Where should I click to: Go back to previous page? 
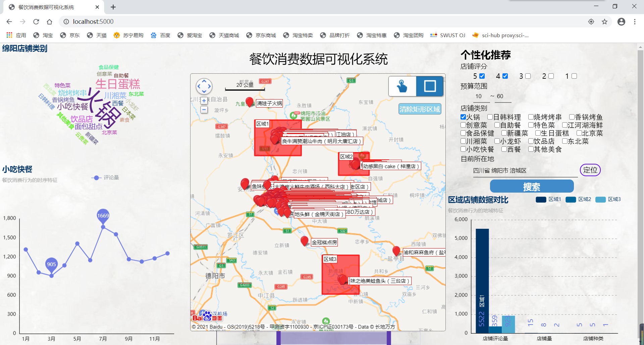click(x=9, y=21)
